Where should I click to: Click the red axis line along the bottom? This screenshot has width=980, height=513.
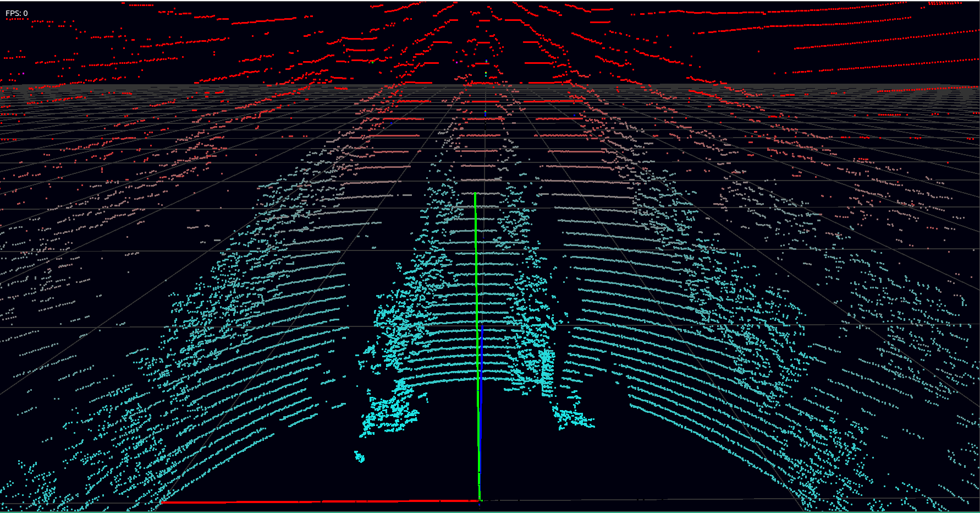pos(320,501)
